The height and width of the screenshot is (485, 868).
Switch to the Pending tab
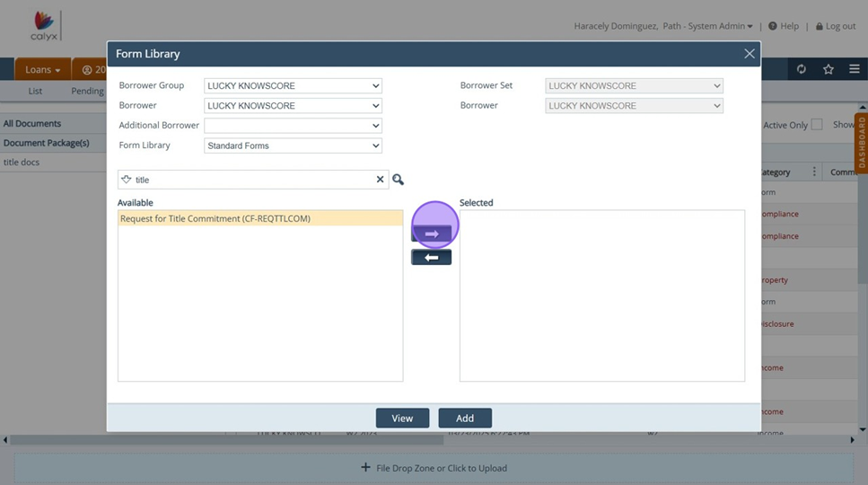tap(87, 91)
